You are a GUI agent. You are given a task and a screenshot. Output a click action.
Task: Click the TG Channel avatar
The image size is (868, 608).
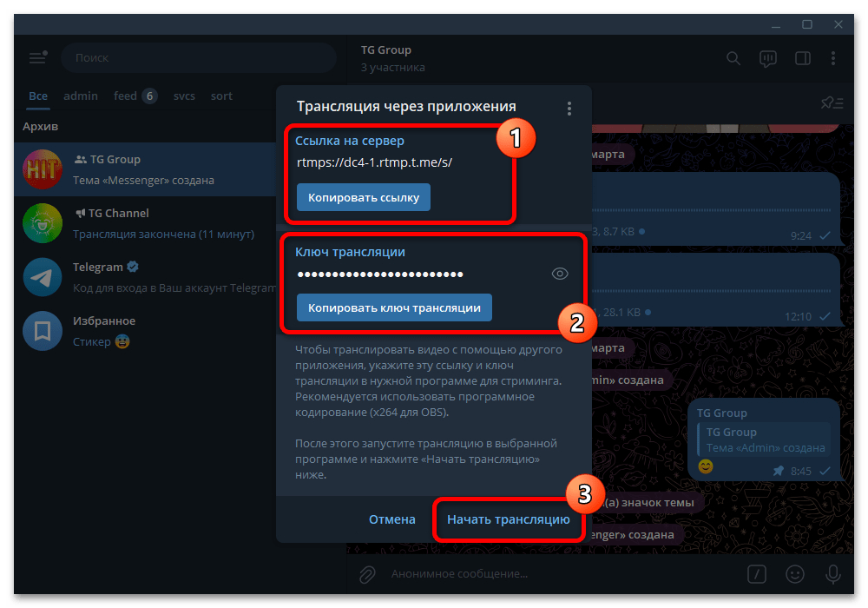(x=42, y=223)
